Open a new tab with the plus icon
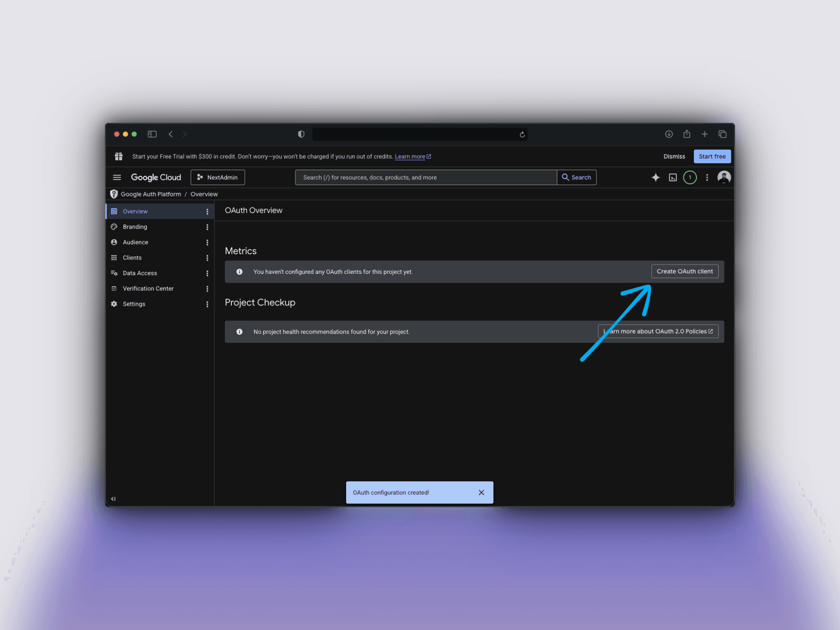840x630 pixels. [x=705, y=134]
